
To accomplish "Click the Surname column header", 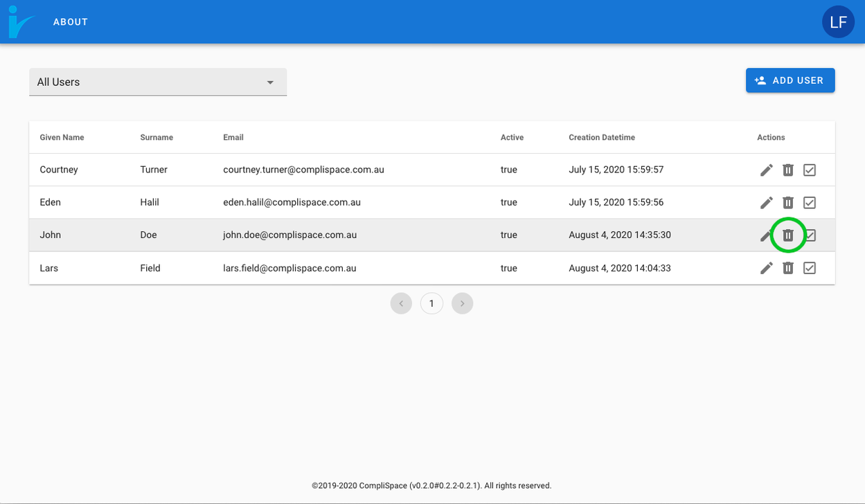I will (157, 138).
